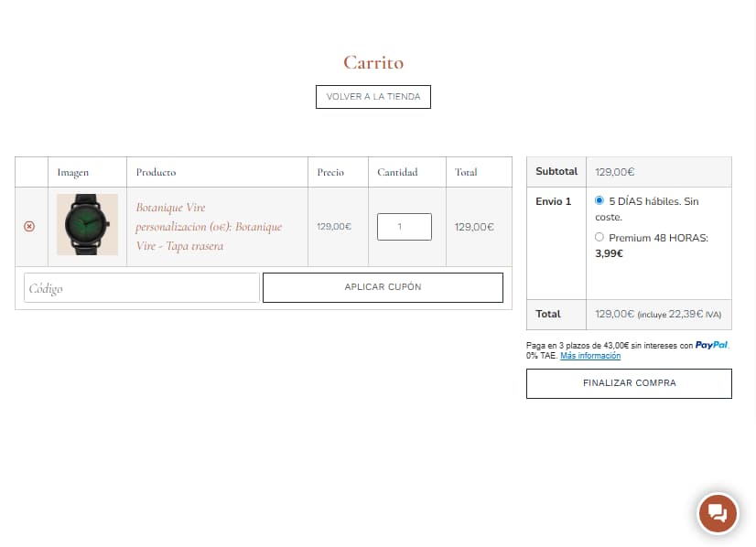
Task: Choose Premium 48 HORAS shipping radio button
Action: click(x=599, y=237)
